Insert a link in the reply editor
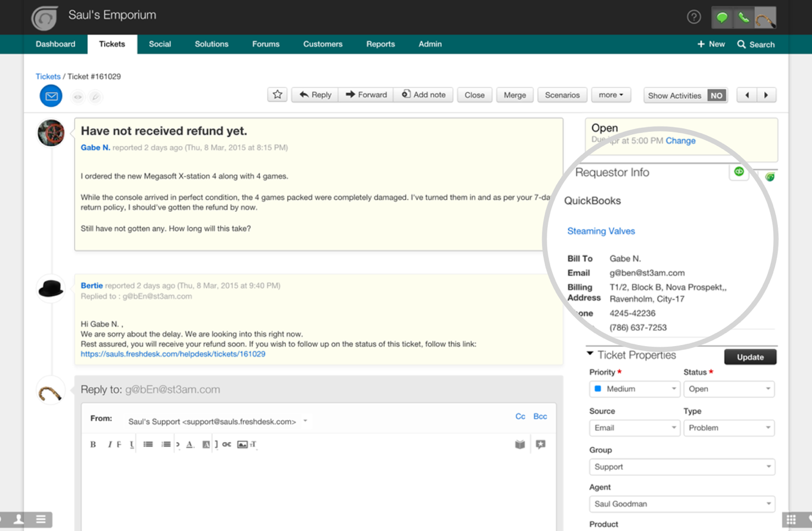This screenshot has width=812, height=531. point(227,444)
